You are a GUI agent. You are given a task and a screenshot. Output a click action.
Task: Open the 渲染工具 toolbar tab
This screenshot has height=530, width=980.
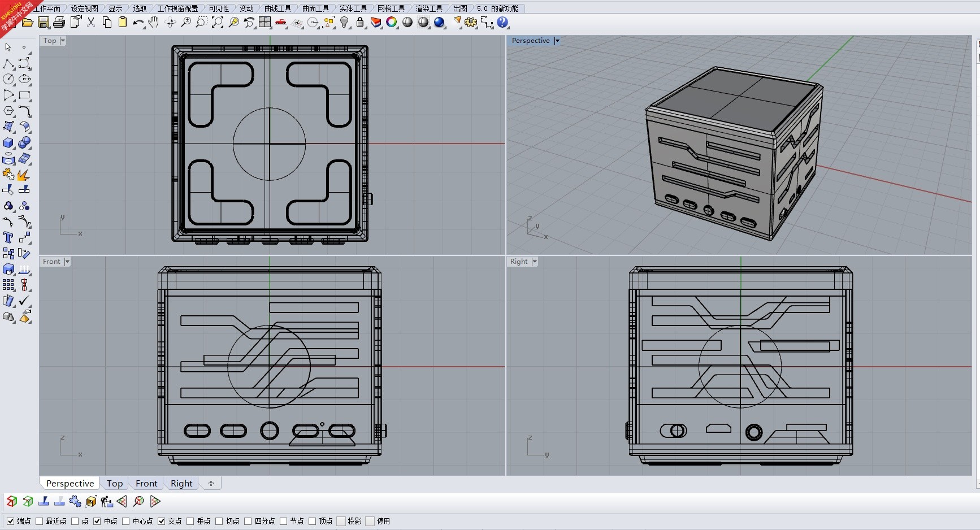point(429,8)
